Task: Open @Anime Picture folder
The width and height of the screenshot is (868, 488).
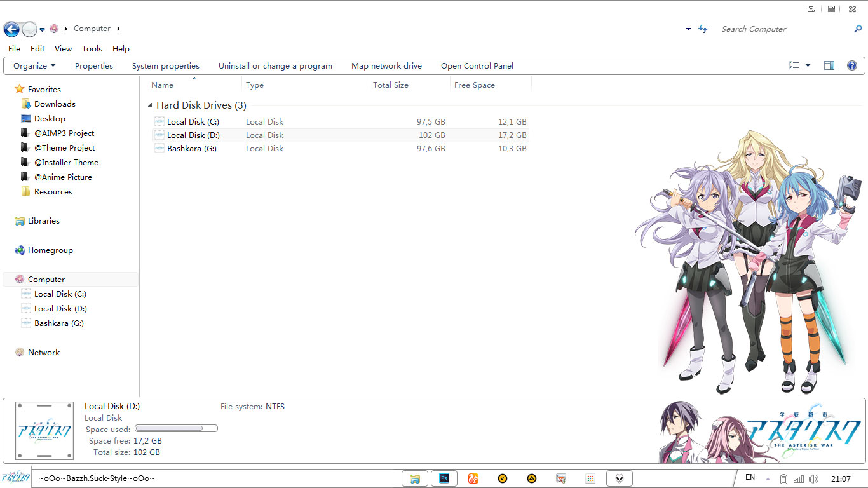Action: pyautogui.click(x=63, y=177)
